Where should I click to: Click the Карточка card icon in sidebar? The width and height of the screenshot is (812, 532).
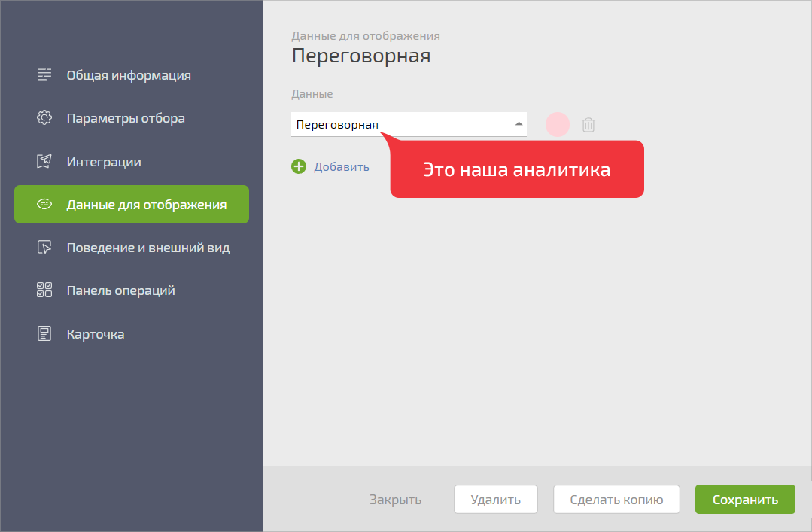(x=44, y=333)
